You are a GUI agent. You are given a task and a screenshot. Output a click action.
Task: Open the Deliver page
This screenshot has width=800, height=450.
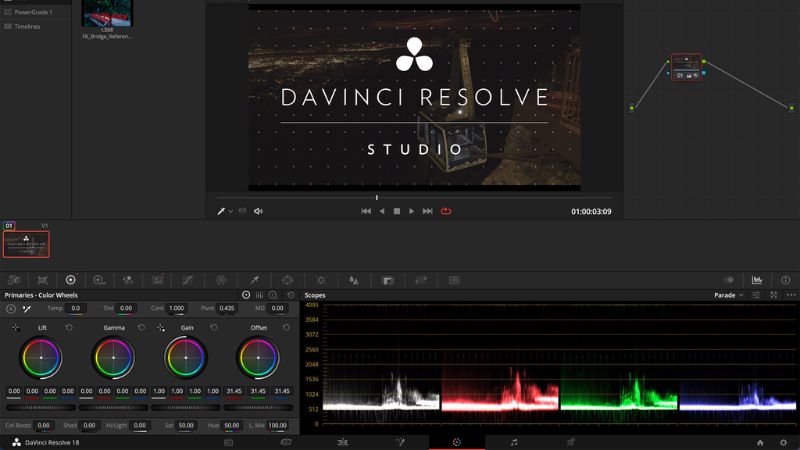click(x=571, y=442)
